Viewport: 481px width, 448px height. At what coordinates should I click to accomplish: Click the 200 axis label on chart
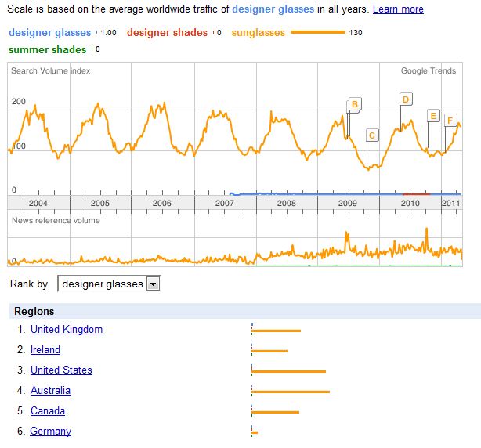click(18, 102)
